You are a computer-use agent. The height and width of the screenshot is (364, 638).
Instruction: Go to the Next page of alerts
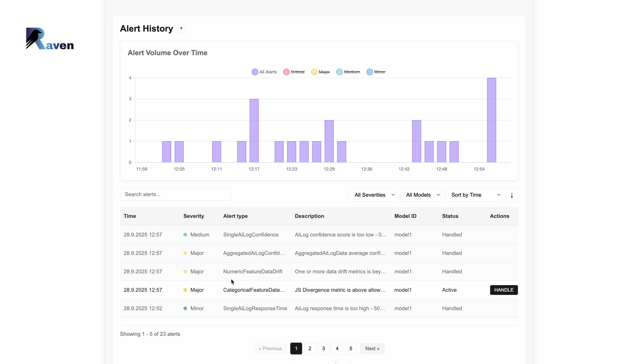coord(372,348)
